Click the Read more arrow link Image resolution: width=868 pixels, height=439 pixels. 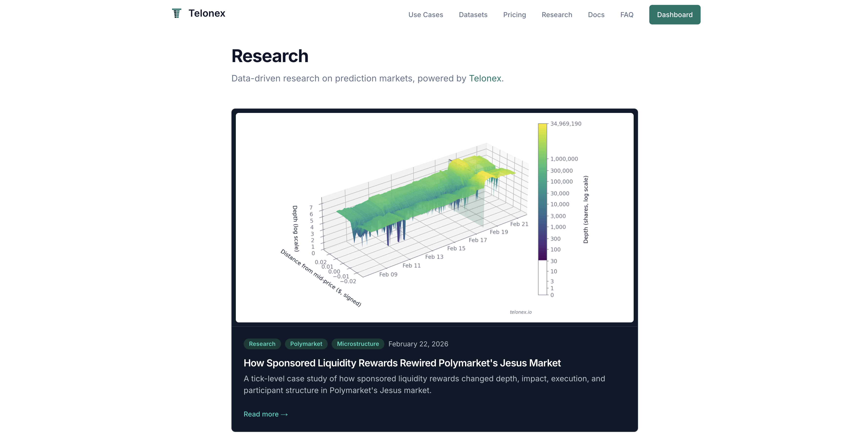coord(266,414)
